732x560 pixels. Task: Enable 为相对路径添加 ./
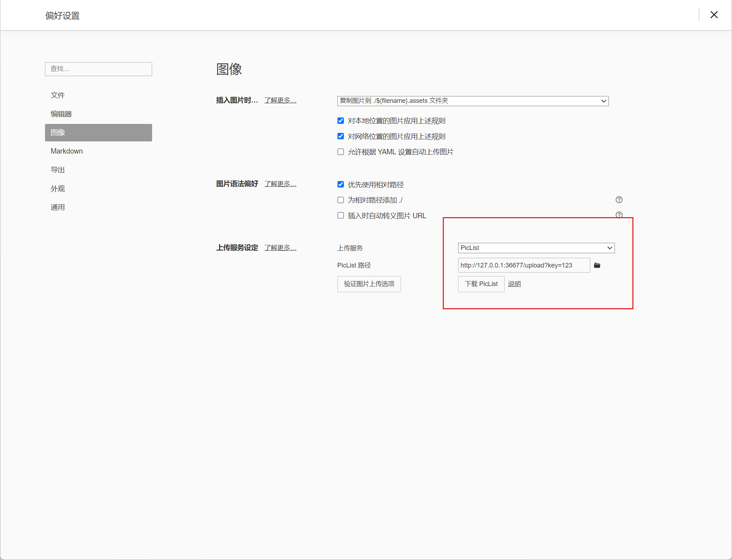[341, 200]
